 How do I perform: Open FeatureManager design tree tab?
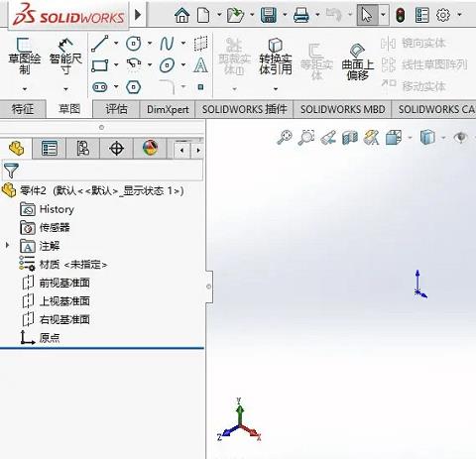[x=16, y=149]
